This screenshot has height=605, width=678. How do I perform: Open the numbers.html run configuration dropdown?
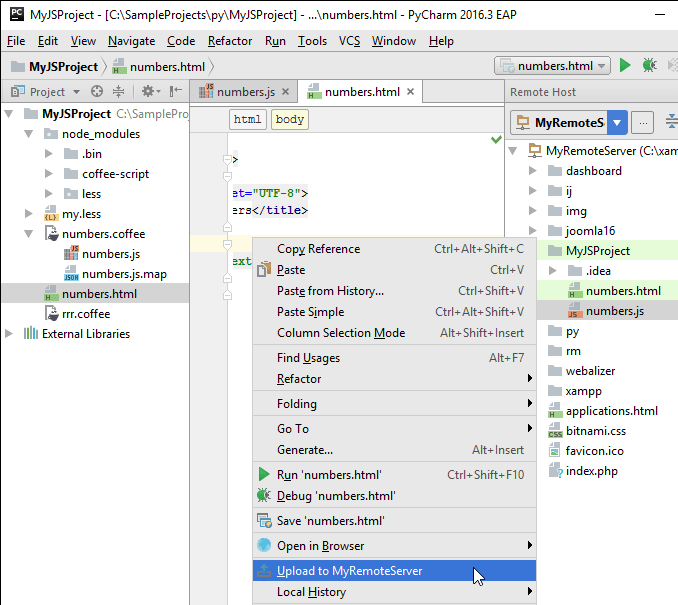(x=553, y=66)
